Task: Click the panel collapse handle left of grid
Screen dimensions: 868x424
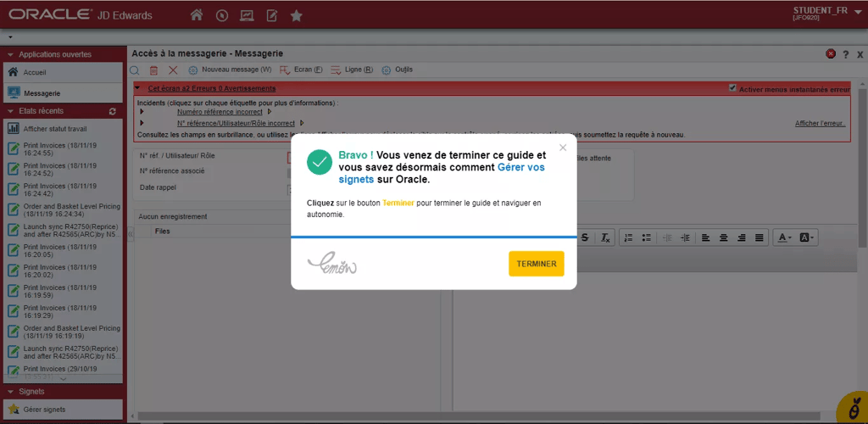Action: pos(131,235)
